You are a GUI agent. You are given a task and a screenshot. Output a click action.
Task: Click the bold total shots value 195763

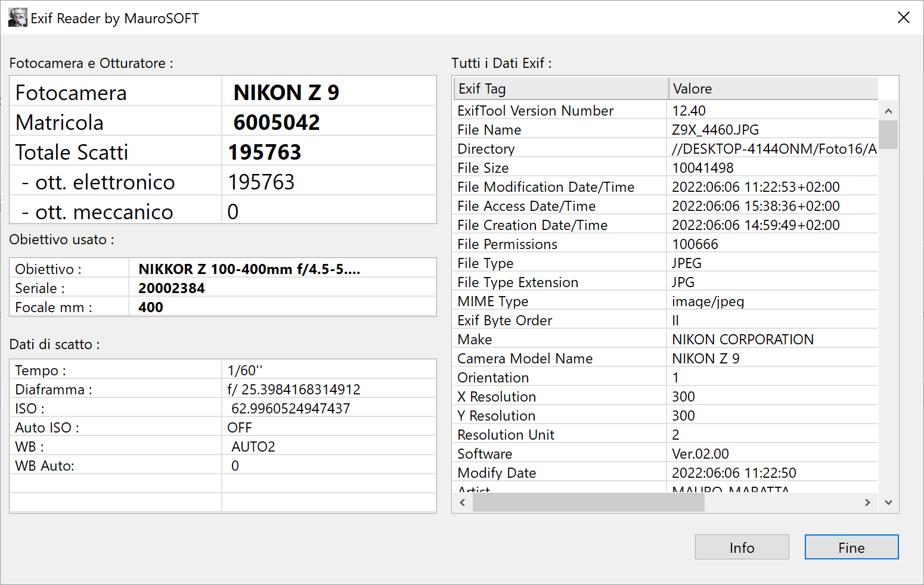(265, 152)
